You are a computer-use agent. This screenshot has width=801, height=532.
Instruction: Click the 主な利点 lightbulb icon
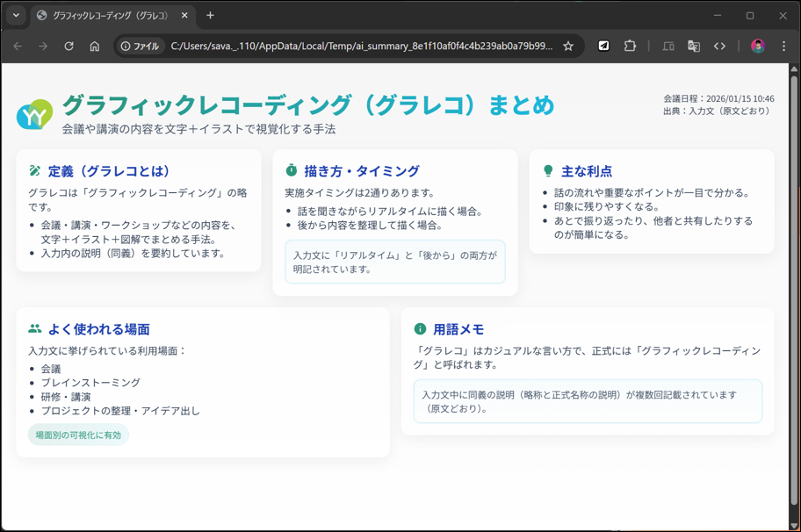click(x=548, y=170)
